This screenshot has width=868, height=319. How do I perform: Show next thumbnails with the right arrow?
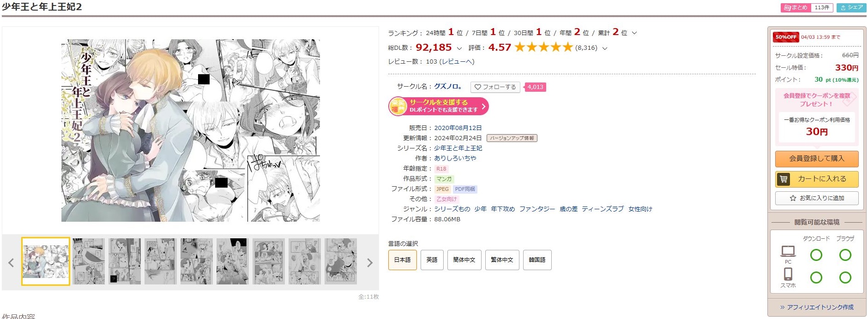[369, 263]
